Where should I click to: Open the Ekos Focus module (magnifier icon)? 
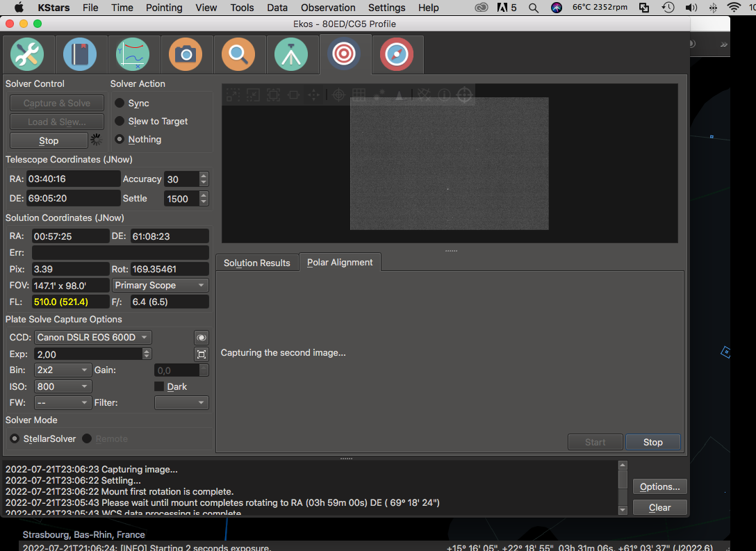pos(238,54)
